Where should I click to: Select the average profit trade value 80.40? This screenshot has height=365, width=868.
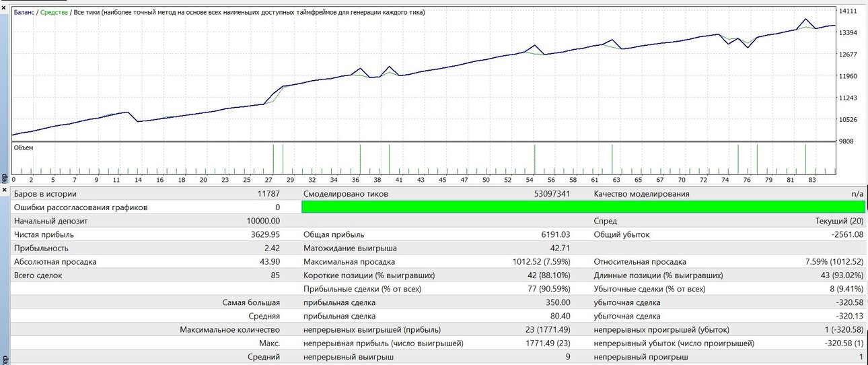[x=560, y=316]
